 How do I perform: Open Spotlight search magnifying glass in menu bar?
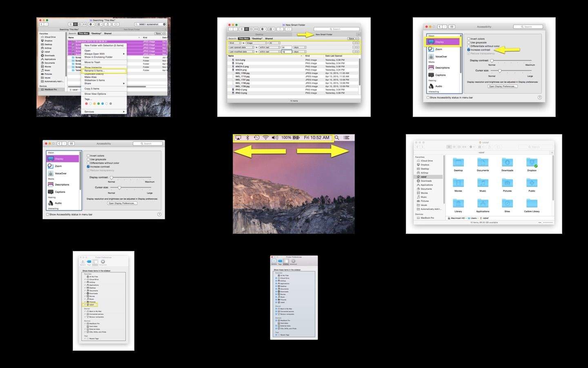337,138
